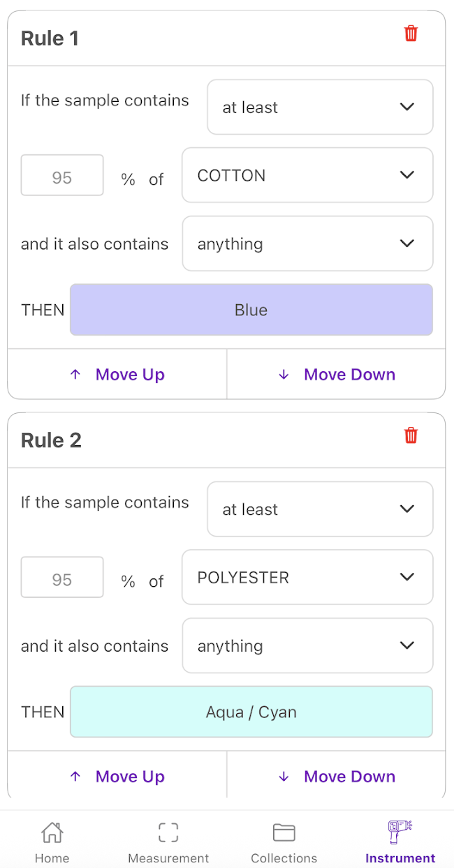Delete Rule 1 with trash icon
The width and height of the screenshot is (454, 868).
tap(411, 33)
